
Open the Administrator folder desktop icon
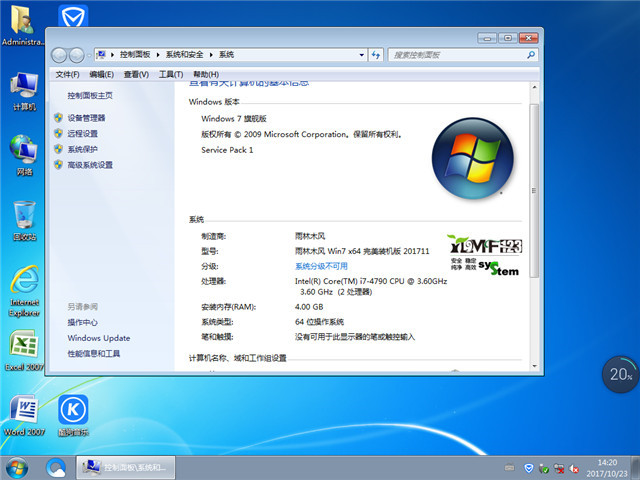click(23, 24)
